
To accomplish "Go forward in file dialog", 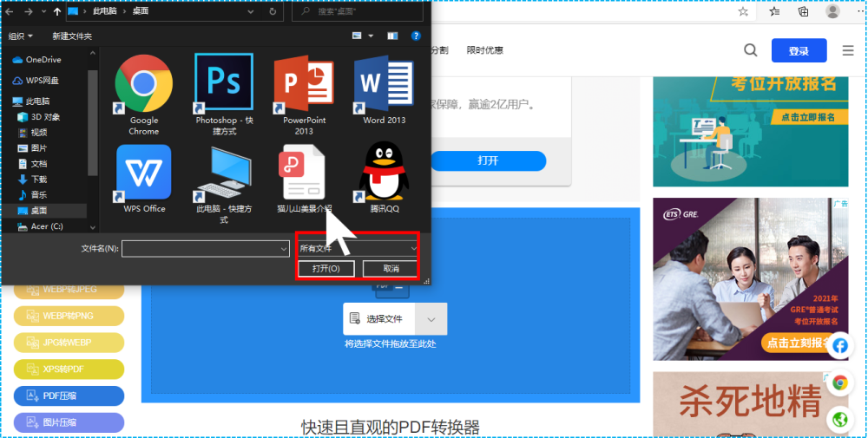I will [28, 11].
